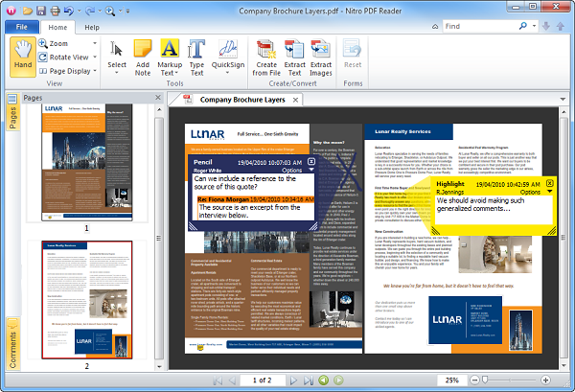This screenshot has height=392, width=575.
Task: Toggle the Comments side panel tab
Action: (x=12, y=344)
